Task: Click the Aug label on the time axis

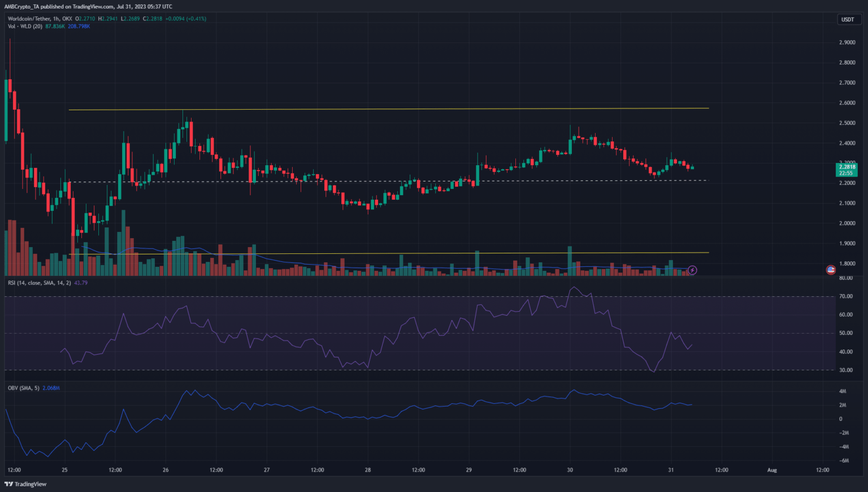Action: (772, 470)
